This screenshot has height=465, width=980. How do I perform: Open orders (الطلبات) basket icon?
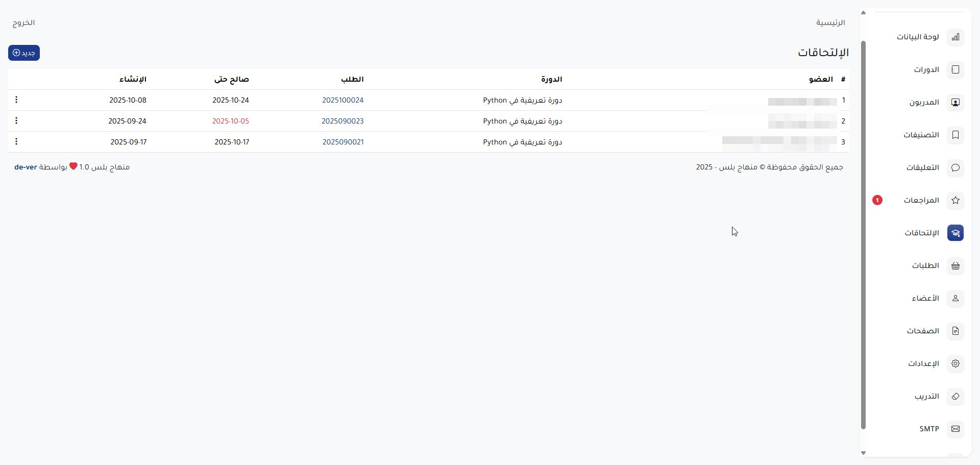tap(955, 266)
